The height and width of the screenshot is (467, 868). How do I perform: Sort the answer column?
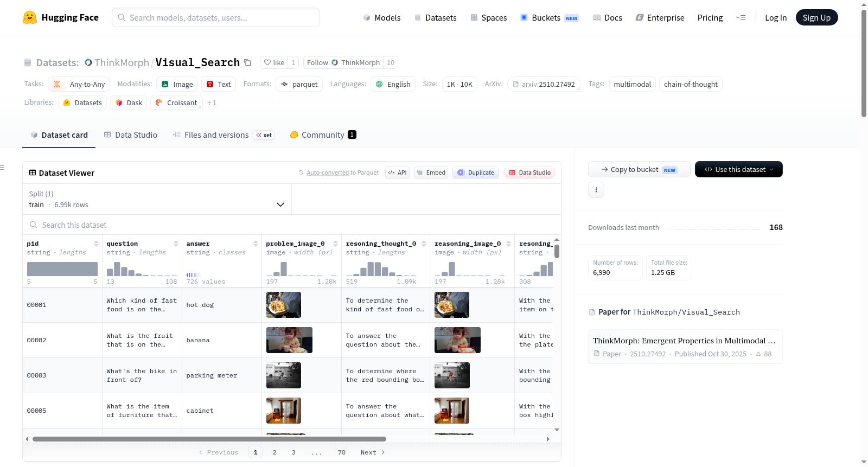click(256, 244)
